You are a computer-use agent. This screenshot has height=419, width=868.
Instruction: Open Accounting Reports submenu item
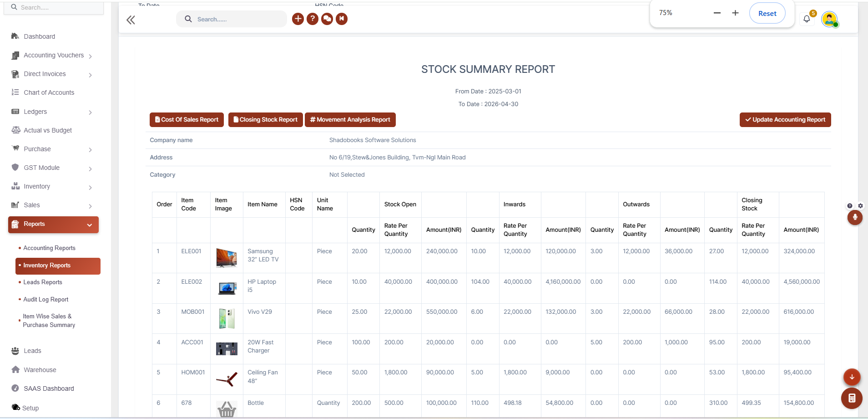point(49,248)
